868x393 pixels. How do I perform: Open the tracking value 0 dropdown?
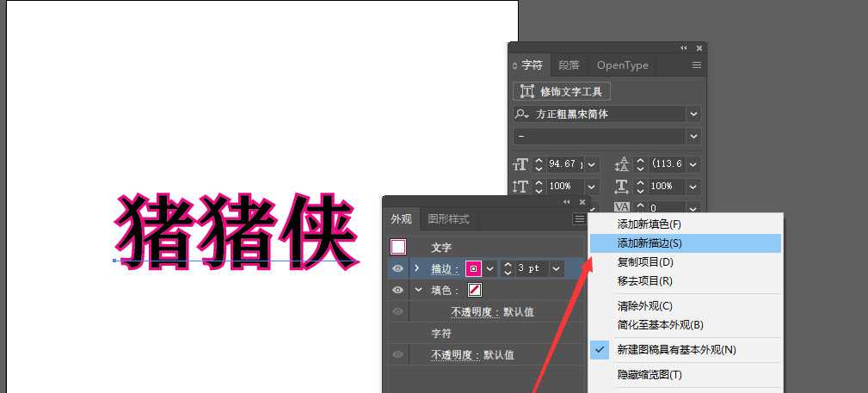(x=693, y=208)
